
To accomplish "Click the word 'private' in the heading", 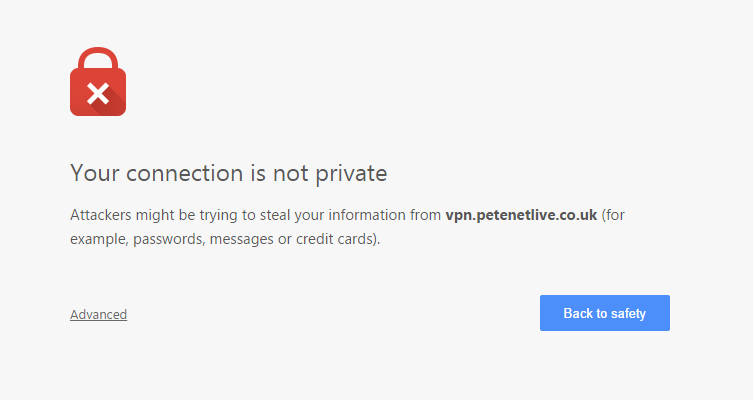I will pos(351,174).
